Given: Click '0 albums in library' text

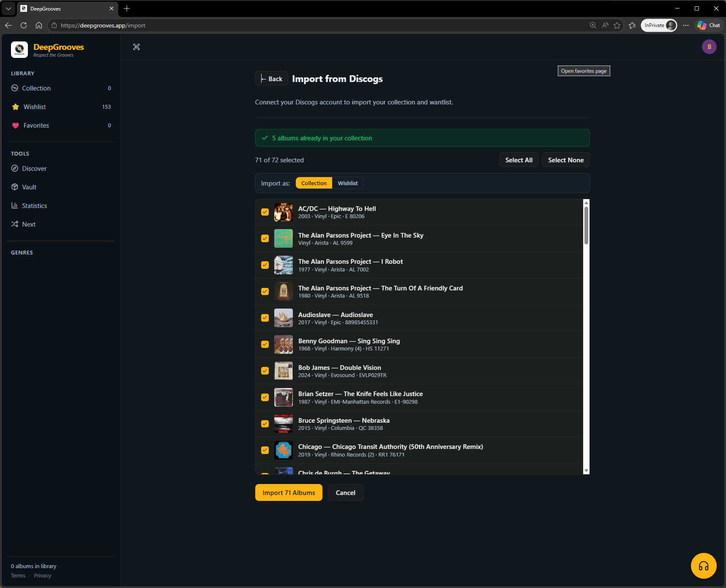Looking at the screenshot, I should click(33, 566).
